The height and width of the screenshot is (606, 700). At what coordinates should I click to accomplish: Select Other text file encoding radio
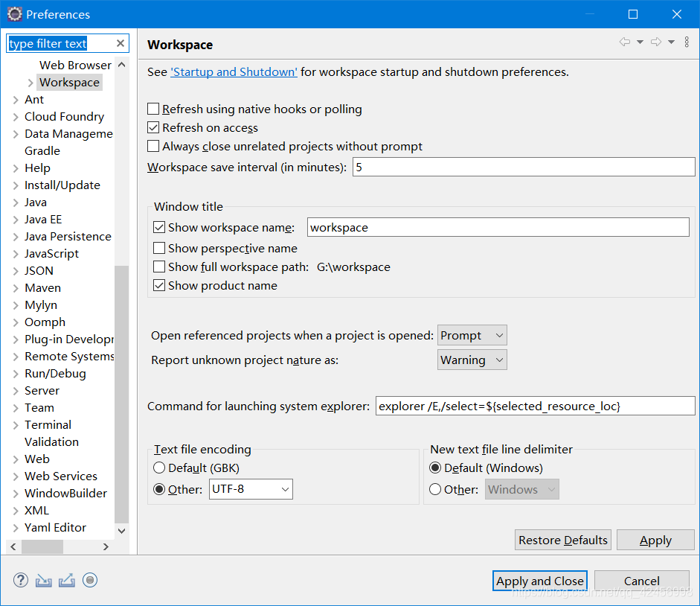click(x=159, y=489)
